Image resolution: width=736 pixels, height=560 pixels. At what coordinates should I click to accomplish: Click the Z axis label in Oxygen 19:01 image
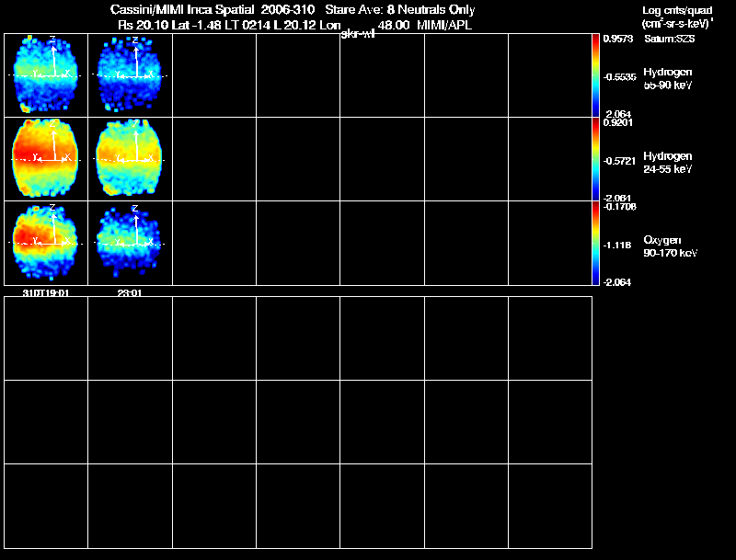pyautogui.click(x=52, y=207)
